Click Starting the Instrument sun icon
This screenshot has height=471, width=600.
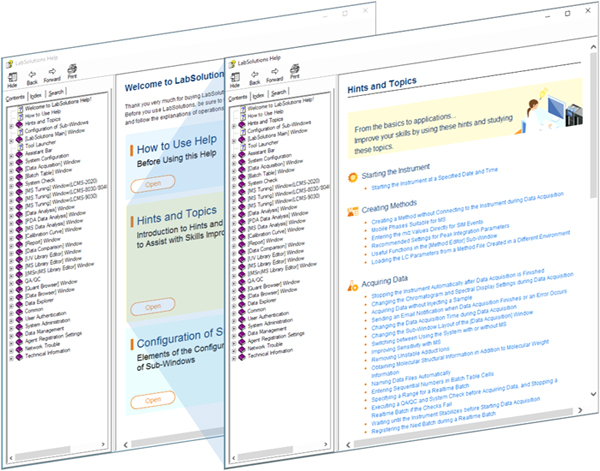[x=353, y=177]
